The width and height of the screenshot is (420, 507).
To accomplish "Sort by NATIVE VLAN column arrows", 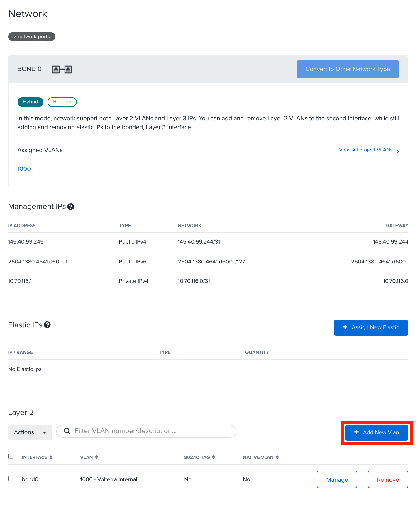I will tap(277, 457).
